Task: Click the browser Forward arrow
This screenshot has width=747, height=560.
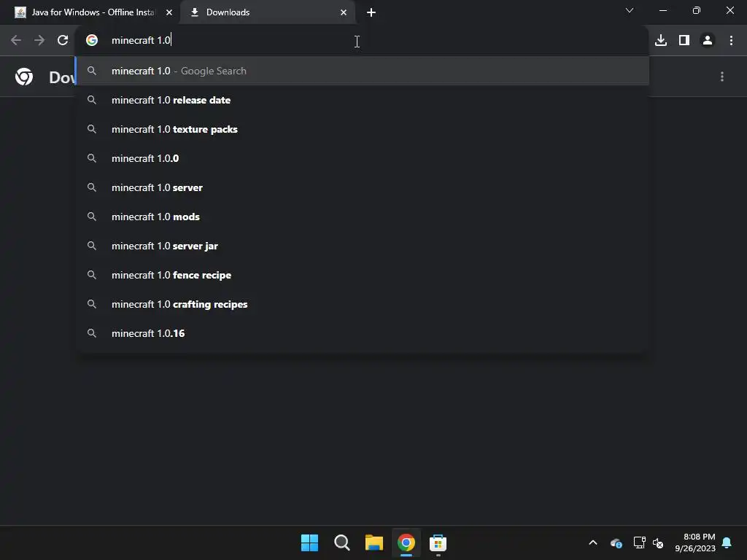Action: click(39, 41)
